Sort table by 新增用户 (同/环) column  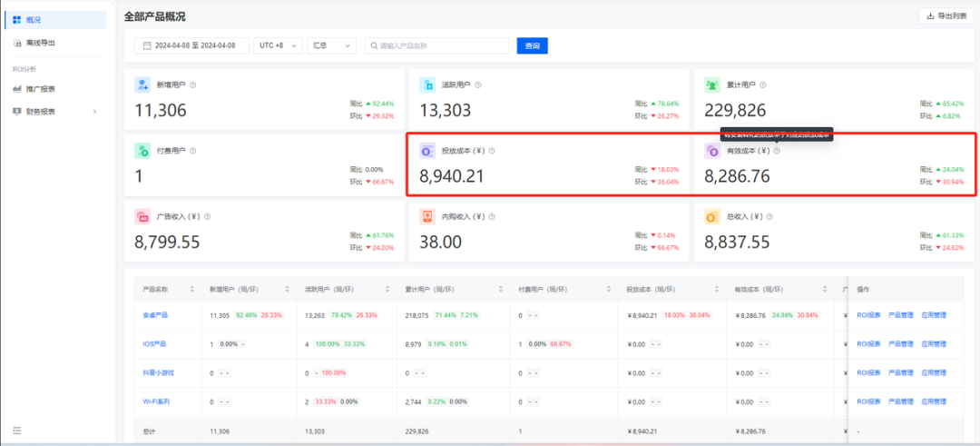(288, 290)
